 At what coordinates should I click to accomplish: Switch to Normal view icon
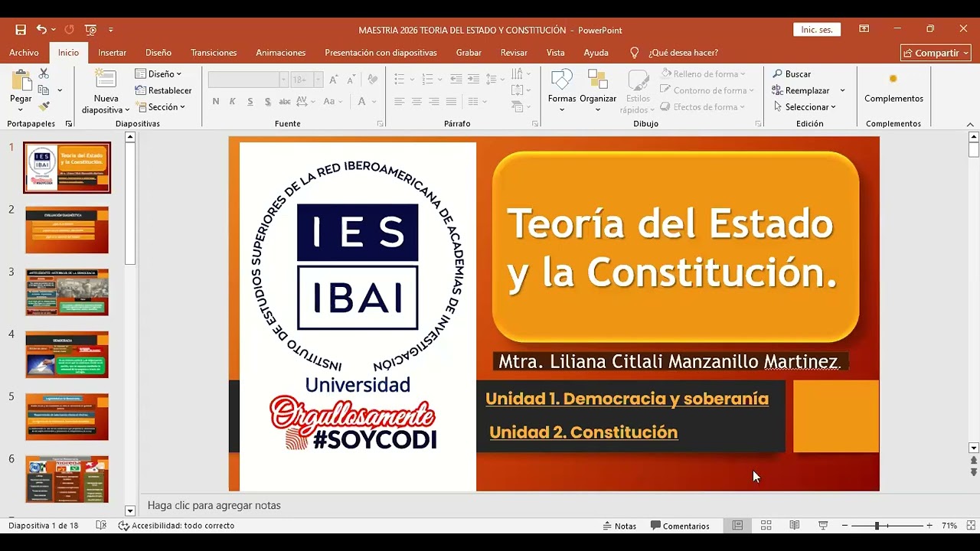click(737, 526)
